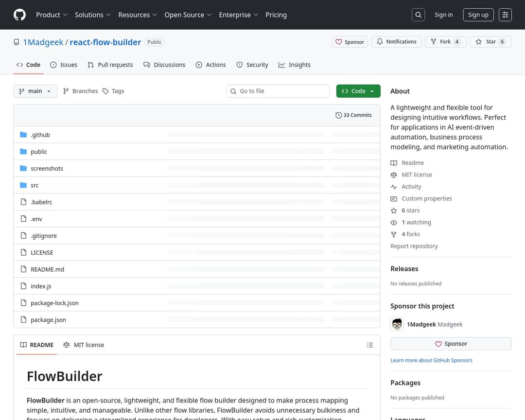Focus the Go to file search field

pos(278,91)
